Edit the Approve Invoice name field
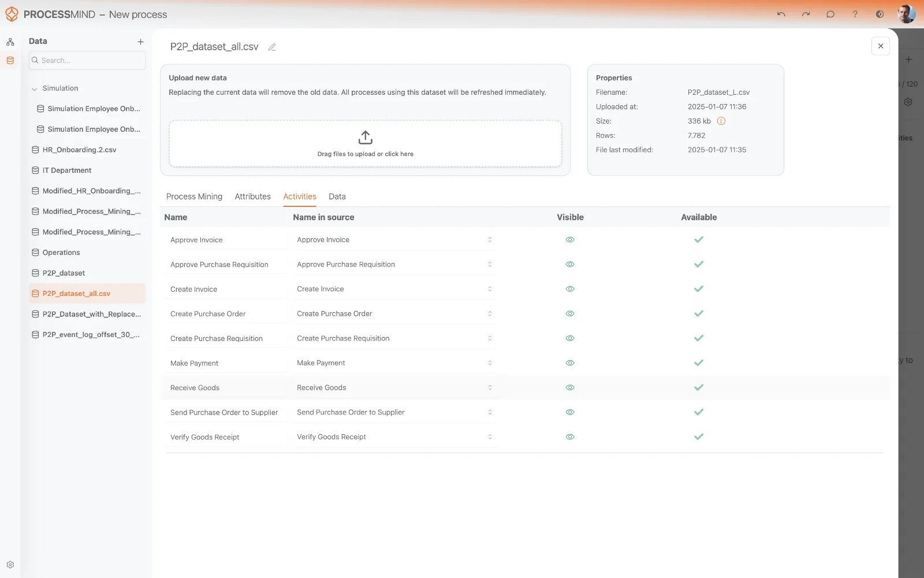 (226, 240)
